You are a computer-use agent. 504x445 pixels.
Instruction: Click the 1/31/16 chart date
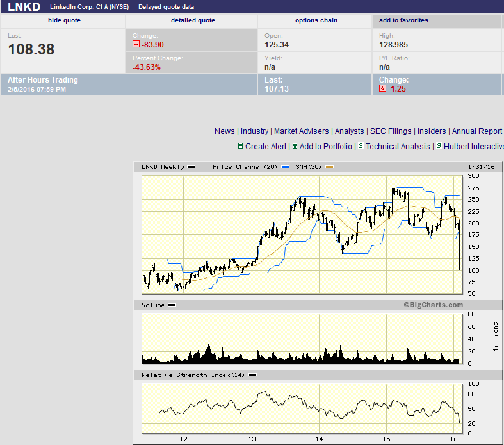[x=481, y=166]
